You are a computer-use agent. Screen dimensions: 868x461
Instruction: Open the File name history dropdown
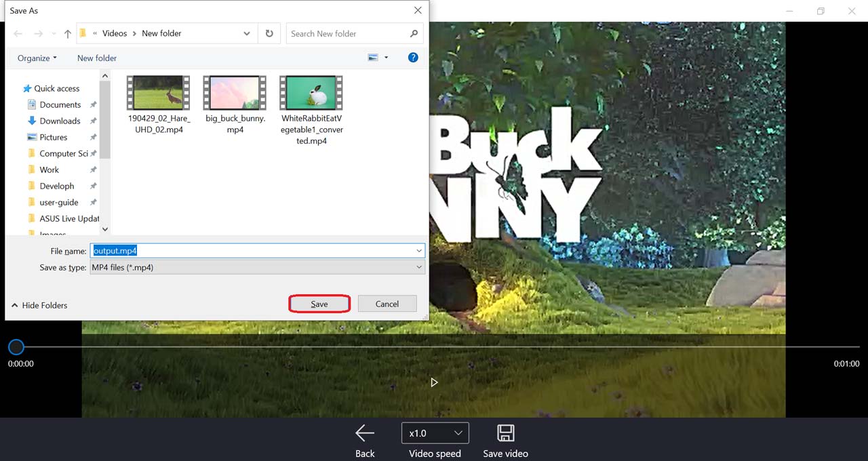point(419,251)
